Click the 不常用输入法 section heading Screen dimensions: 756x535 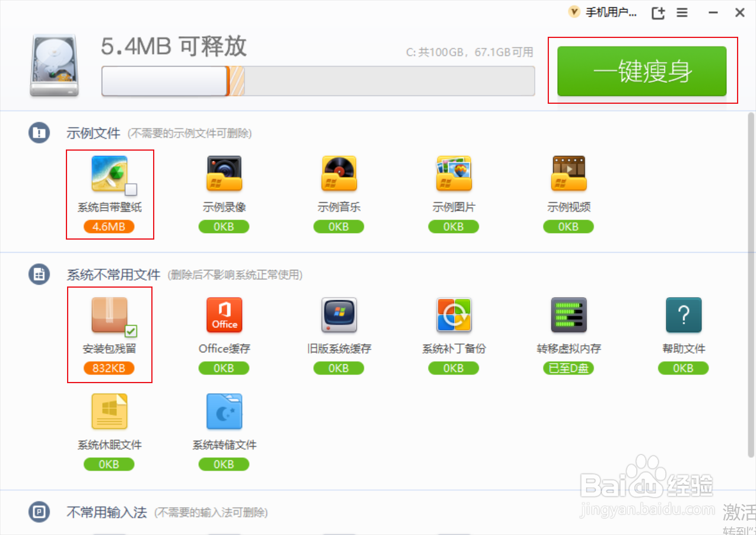pos(106,512)
